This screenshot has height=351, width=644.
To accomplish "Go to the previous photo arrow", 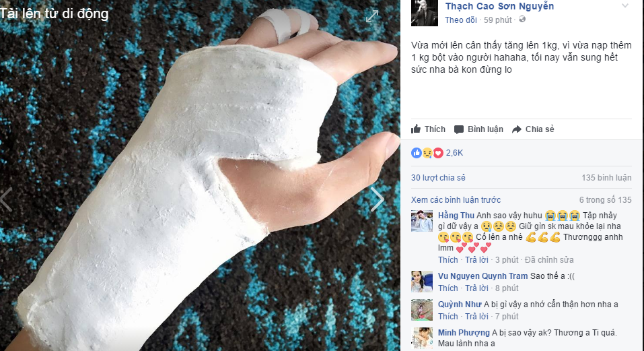I will point(6,199).
